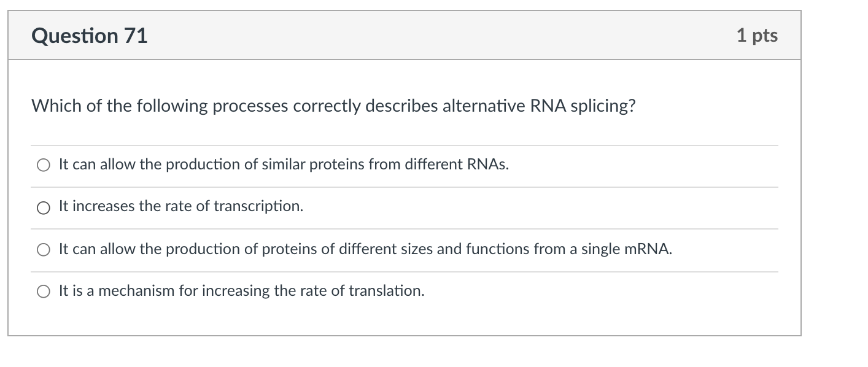Pick radio for proteins of different sizes answer
Image resolution: width=868 pixels, height=367 pixels.
click(44, 250)
